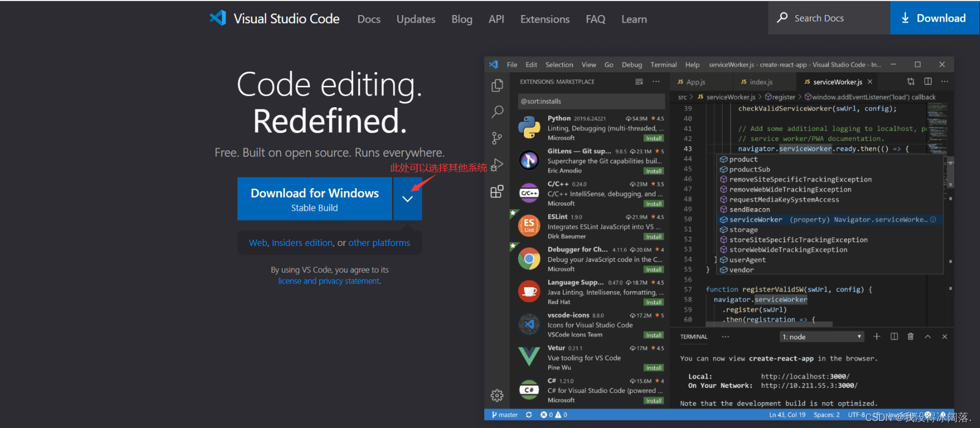
Task: Open the API link
Action: 496,19
